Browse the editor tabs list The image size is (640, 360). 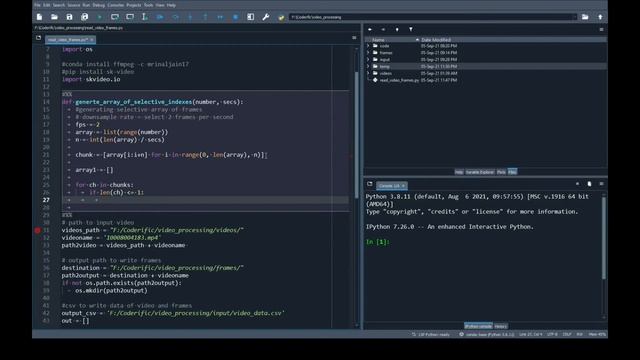point(38,38)
